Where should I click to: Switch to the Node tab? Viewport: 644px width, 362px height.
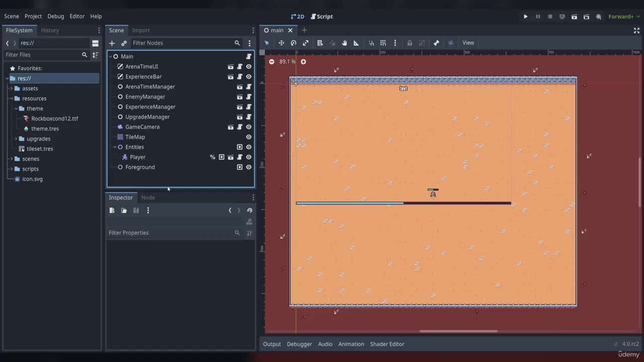pyautogui.click(x=148, y=198)
